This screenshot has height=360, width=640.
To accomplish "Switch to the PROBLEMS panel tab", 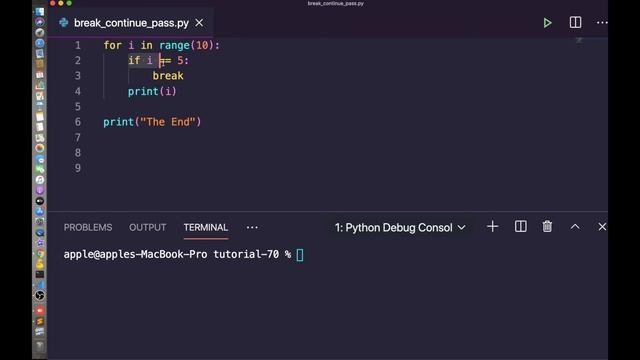I will tap(88, 227).
